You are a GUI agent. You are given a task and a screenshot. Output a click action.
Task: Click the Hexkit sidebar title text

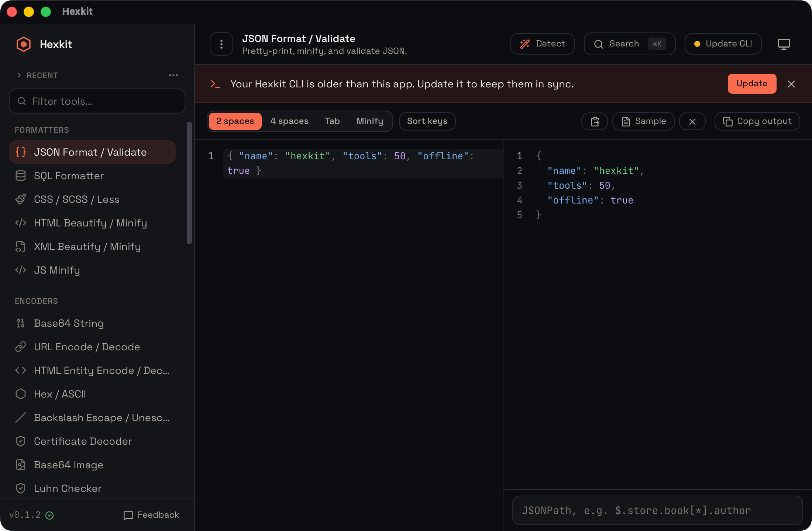tap(56, 44)
